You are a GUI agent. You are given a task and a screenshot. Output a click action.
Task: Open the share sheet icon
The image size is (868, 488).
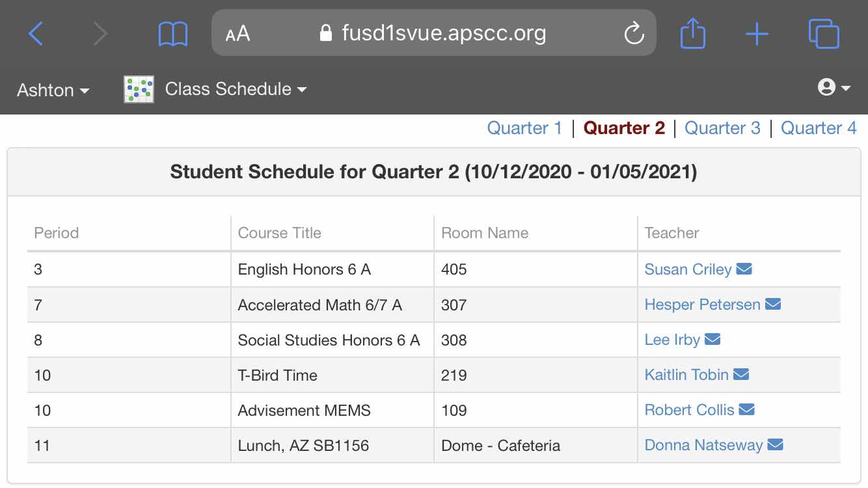(x=693, y=33)
